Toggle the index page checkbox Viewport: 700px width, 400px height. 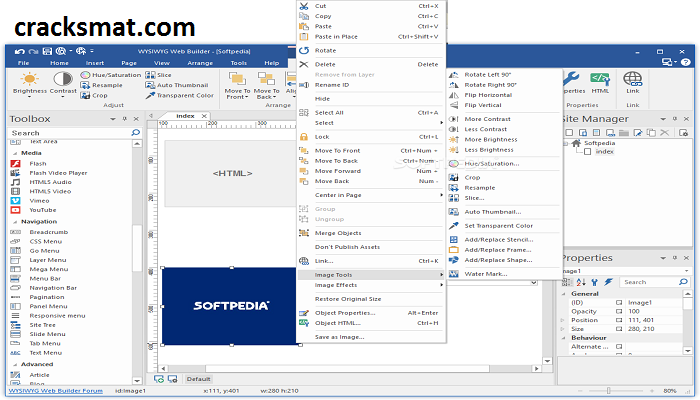pyautogui.click(x=588, y=152)
